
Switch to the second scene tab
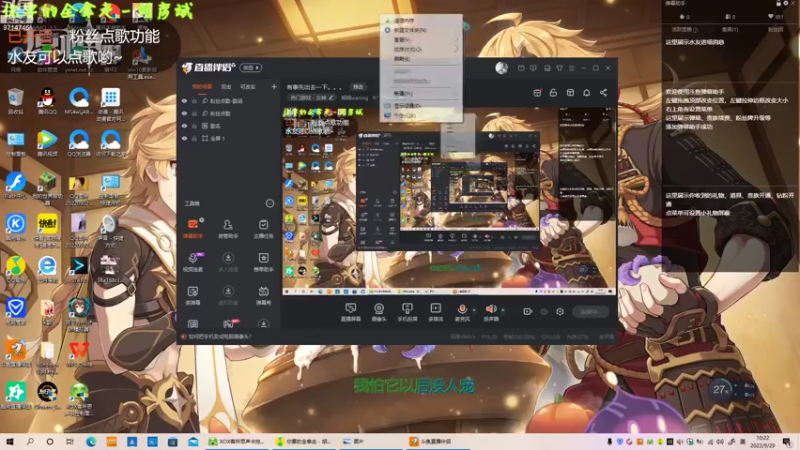click(x=226, y=87)
